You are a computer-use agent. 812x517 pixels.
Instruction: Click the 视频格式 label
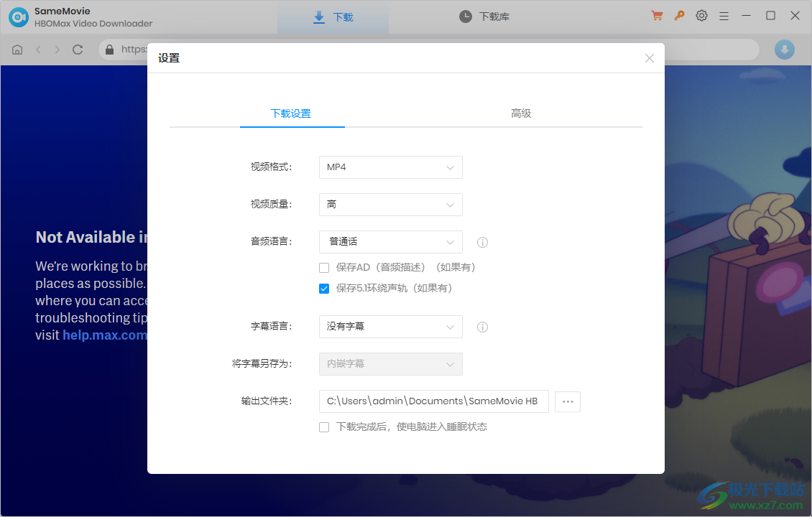[272, 167]
